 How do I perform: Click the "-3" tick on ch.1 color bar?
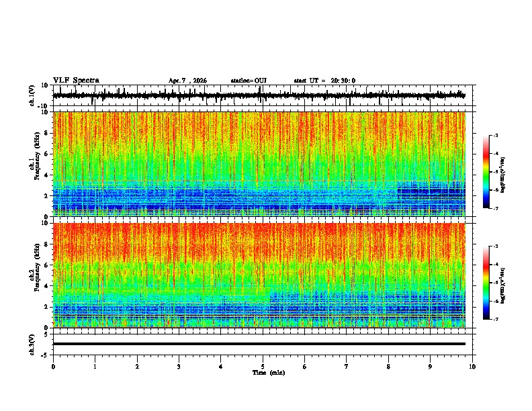tap(496, 135)
